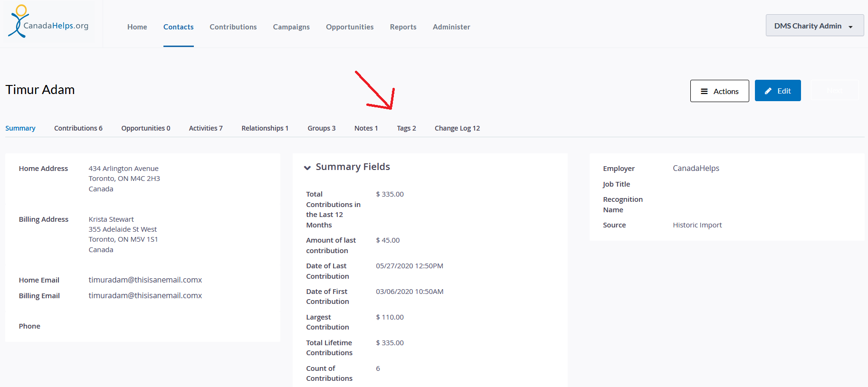Click the Phone label

coord(29,326)
